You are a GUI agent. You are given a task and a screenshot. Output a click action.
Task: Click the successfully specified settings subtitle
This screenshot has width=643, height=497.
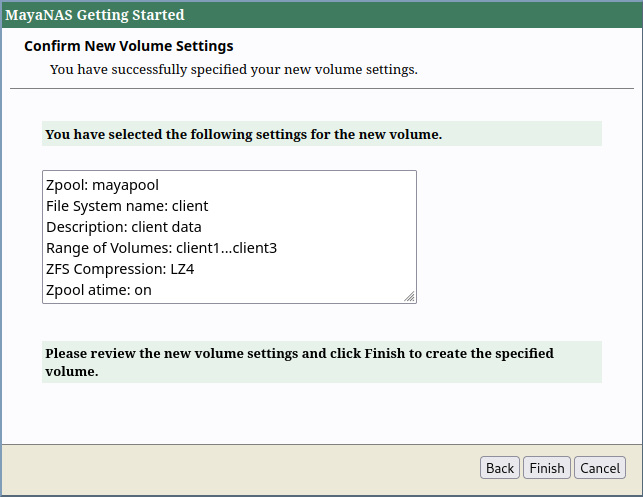(233, 70)
